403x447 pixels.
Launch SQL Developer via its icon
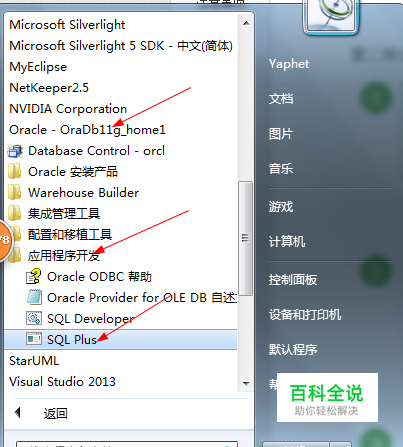(x=34, y=319)
